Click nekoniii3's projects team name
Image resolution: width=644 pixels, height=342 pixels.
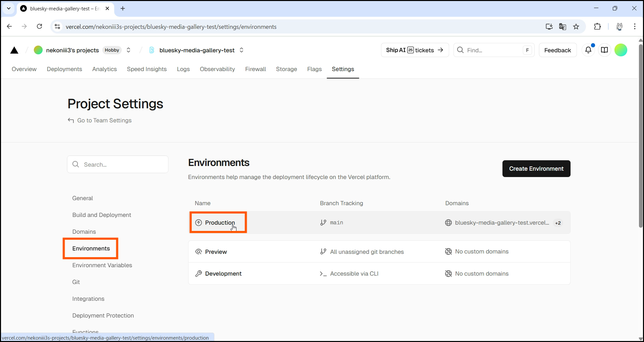pyautogui.click(x=72, y=50)
